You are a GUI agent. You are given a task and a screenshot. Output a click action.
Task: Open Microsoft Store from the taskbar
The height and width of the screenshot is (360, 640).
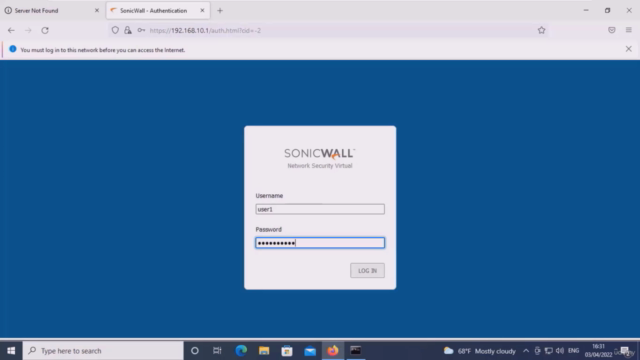(287, 351)
